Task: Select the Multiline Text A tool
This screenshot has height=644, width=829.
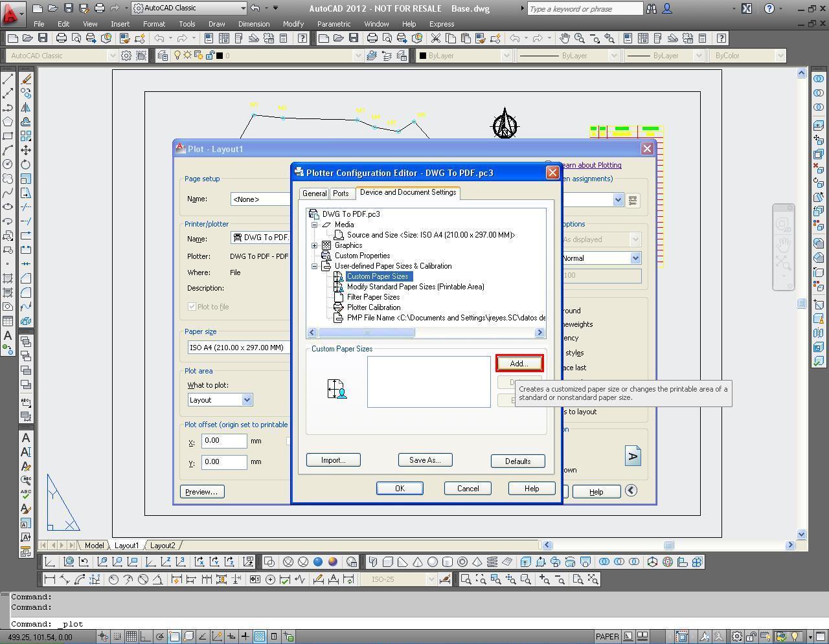Action: (8, 335)
